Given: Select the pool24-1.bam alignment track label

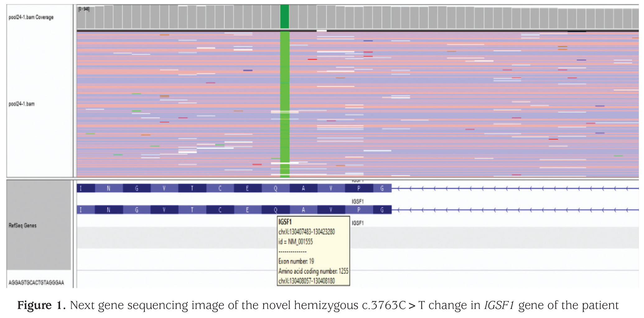Looking at the screenshot, I should (x=21, y=104).
